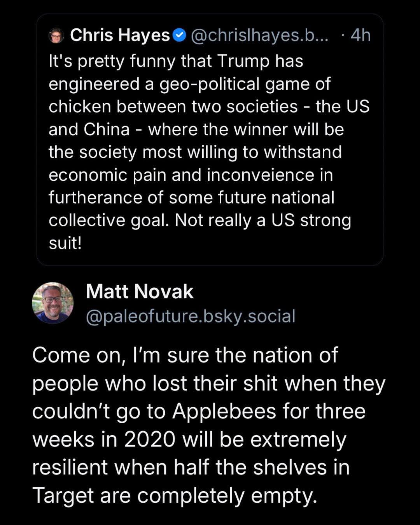Click the @chrislhayes.b... handle
Viewport: 420px width, 525px height.
click(x=259, y=35)
